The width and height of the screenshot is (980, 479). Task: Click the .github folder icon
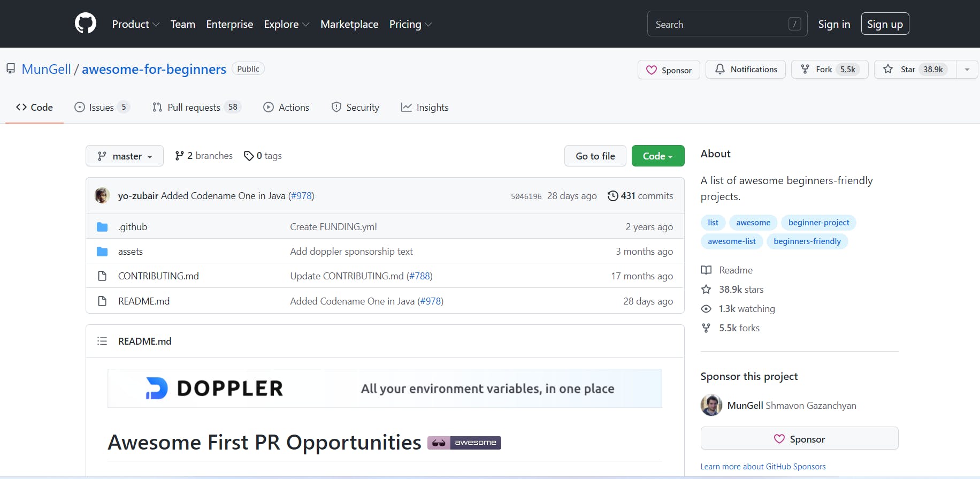pyautogui.click(x=102, y=227)
